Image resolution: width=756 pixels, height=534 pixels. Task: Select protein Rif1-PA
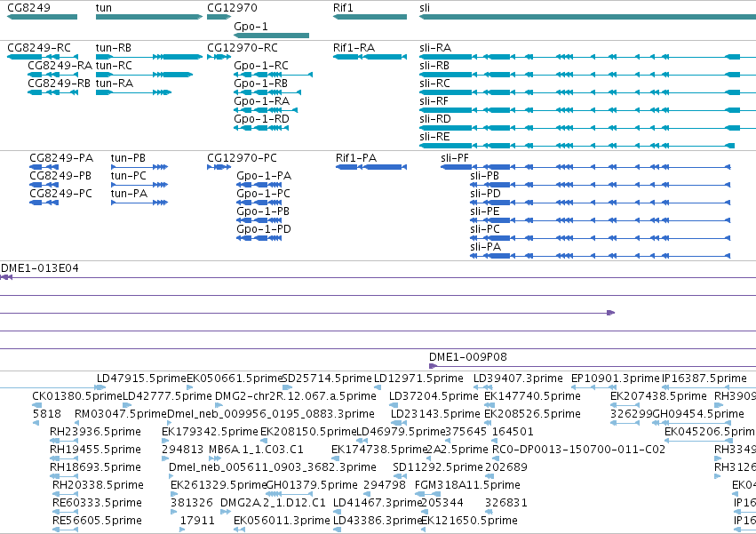click(371, 167)
